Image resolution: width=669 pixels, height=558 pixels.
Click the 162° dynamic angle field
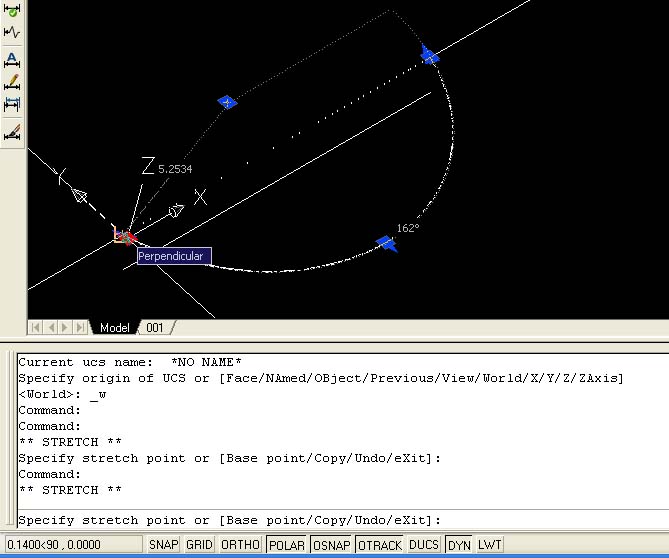(x=408, y=228)
